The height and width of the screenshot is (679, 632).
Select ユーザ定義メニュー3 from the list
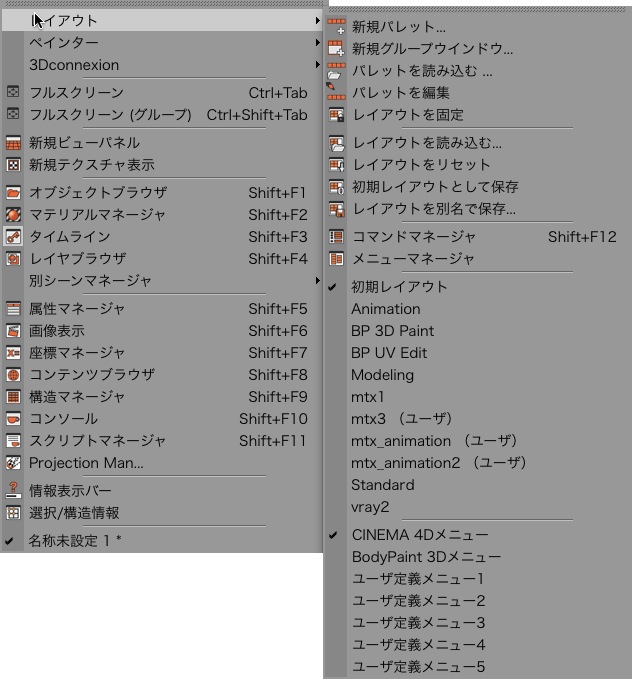pos(418,623)
